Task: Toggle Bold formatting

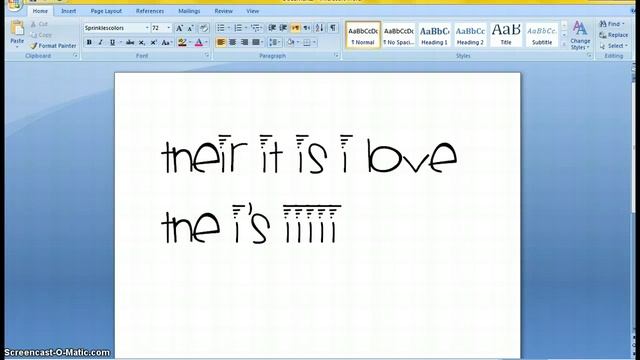Action: [x=89, y=42]
